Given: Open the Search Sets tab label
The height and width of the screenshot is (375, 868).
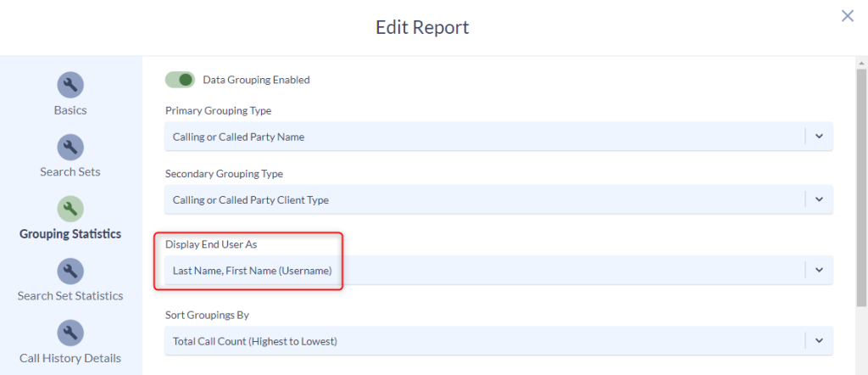Looking at the screenshot, I should coord(70,171).
